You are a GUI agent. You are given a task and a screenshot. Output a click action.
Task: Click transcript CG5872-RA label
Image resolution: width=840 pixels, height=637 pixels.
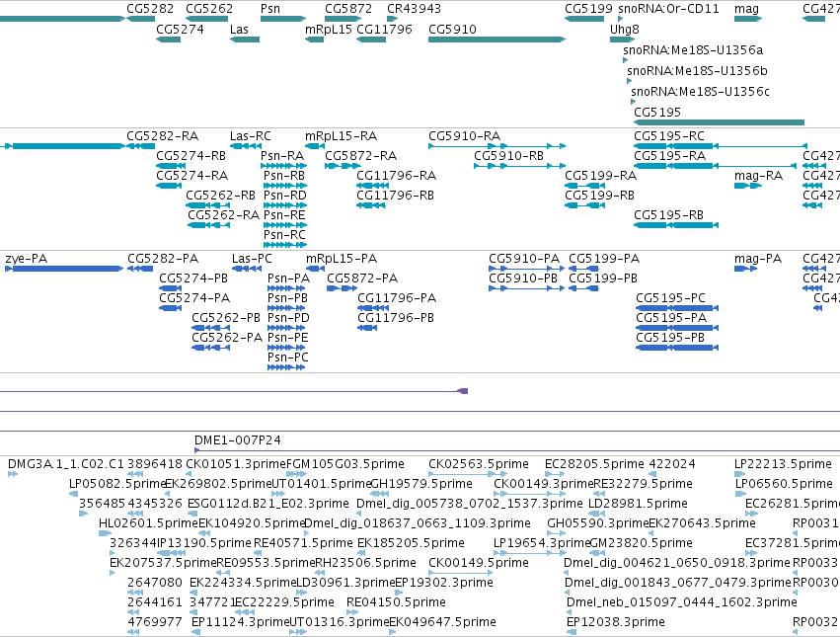(x=360, y=155)
